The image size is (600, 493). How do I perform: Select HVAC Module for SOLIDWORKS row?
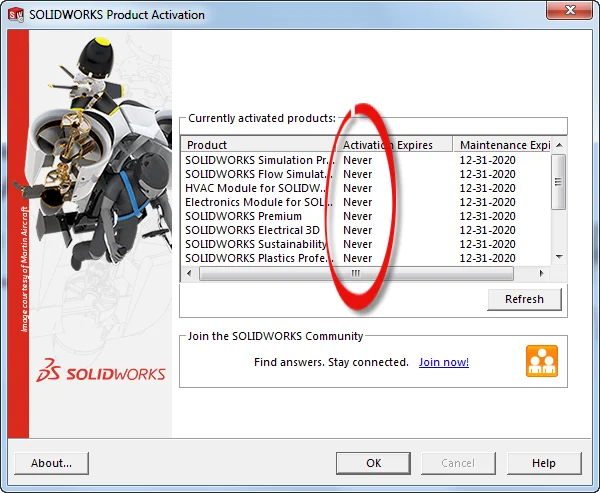point(256,188)
